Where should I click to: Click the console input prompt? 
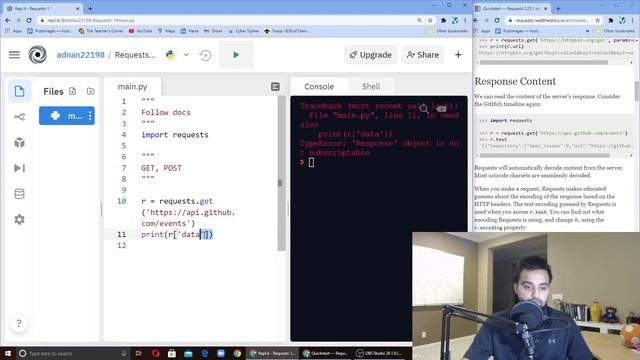pyautogui.click(x=311, y=162)
